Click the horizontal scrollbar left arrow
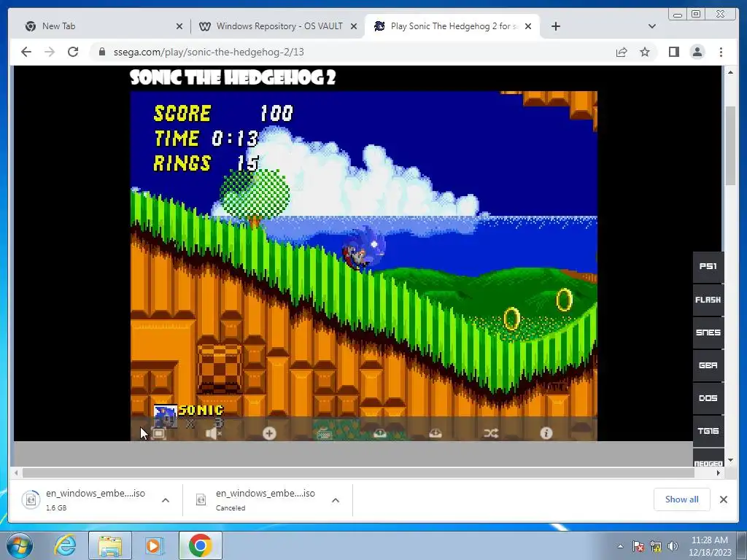 point(17,472)
